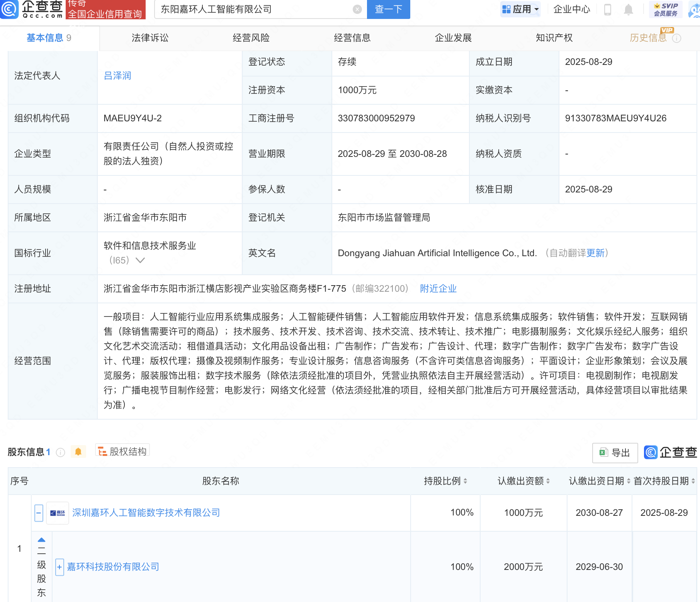Switch to the 法律诉讼 tab
700x602 pixels.
coord(150,38)
